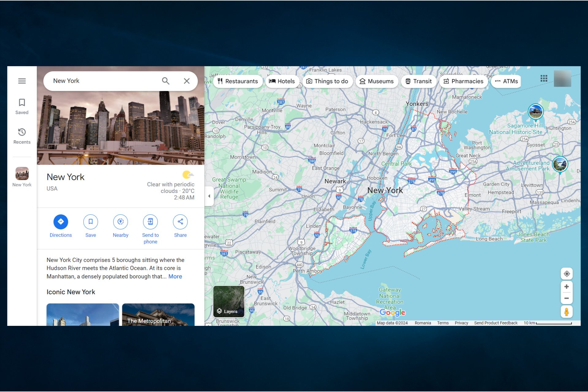Viewport: 588px width, 392px height.
Task: Filter map by Pharmacies
Action: click(x=463, y=81)
